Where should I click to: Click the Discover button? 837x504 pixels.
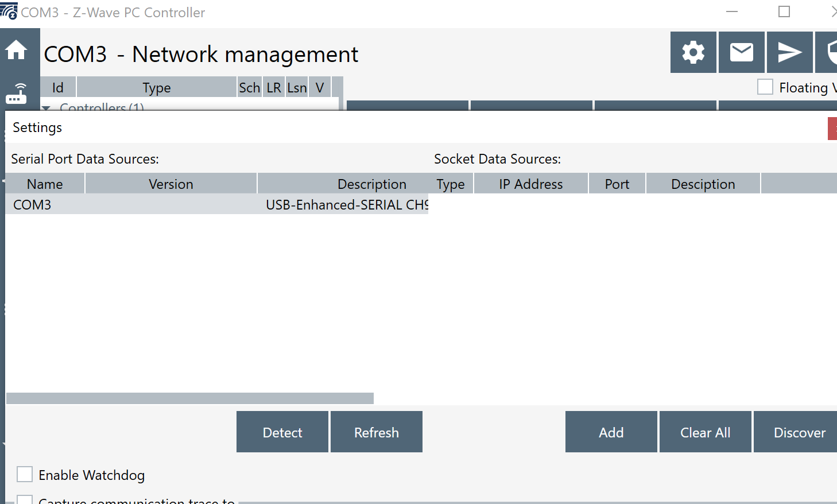point(798,432)
